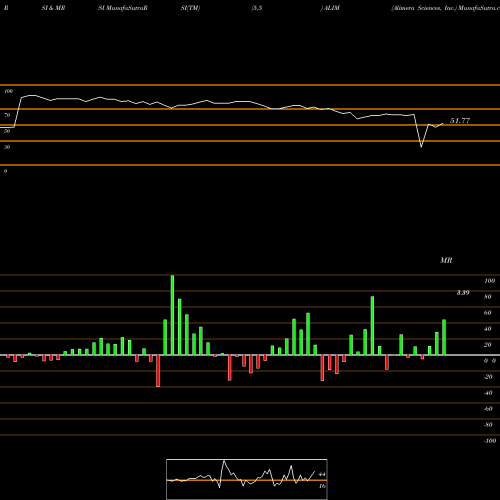Click the tallest green MR bar
The image size is (500, 500).
click(x=172, y=315)
